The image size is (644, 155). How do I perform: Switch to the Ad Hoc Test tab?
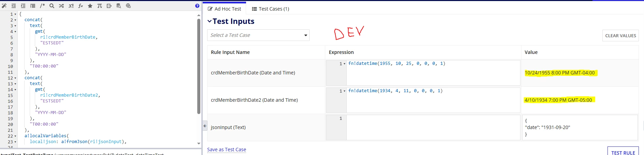pos(225,9)
